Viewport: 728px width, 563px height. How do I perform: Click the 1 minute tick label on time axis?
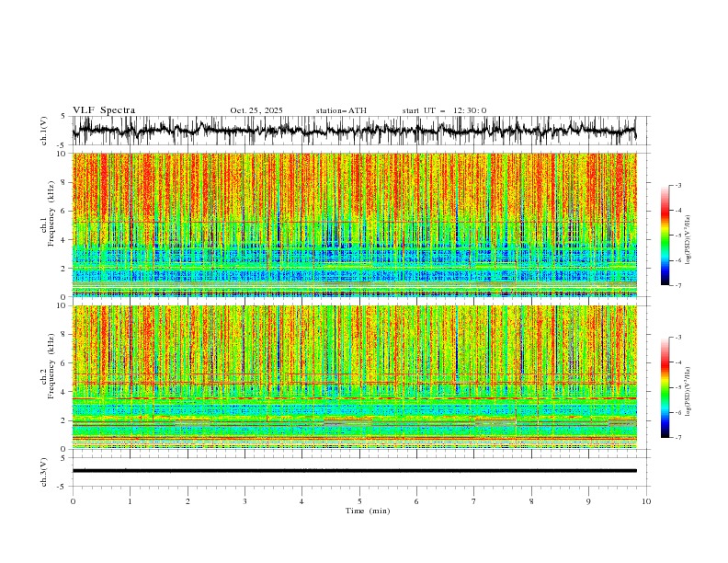point(131,501)
